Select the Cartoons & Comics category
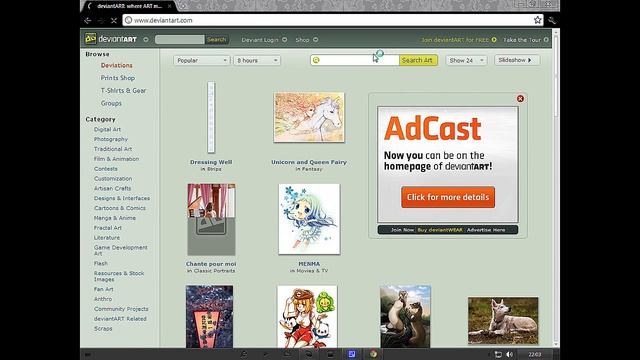The width and height of the screenshot is (640, 360). coord(120,208)
